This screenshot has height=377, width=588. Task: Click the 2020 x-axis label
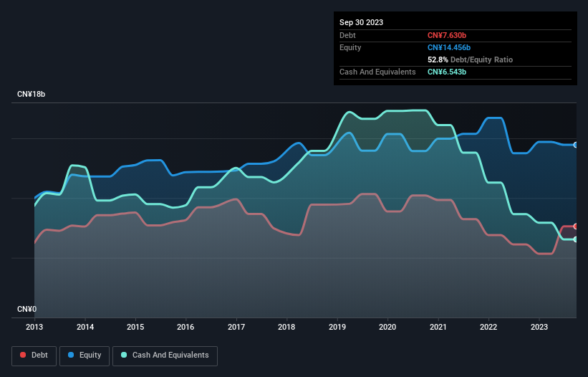[x=387, y=327]
